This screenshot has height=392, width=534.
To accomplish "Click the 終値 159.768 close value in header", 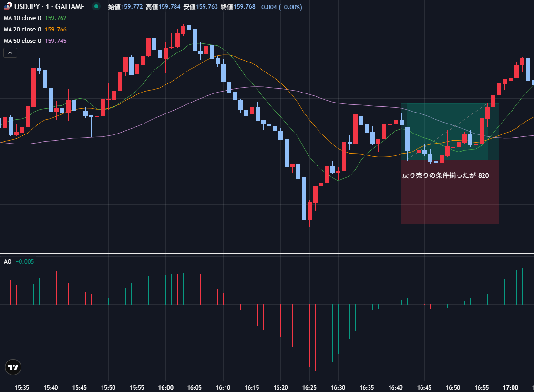I will tap(237, 7).
